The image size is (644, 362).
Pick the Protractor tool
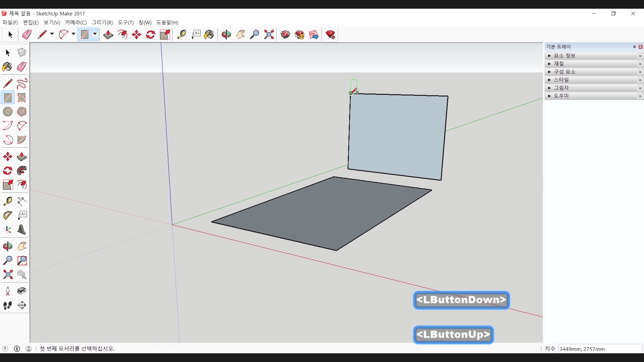point(7,215)
